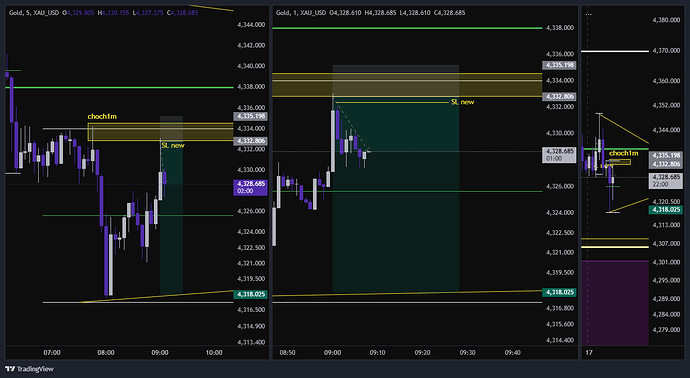Click the 09:10 time label
Screen dimensions: 690x378
378,352
